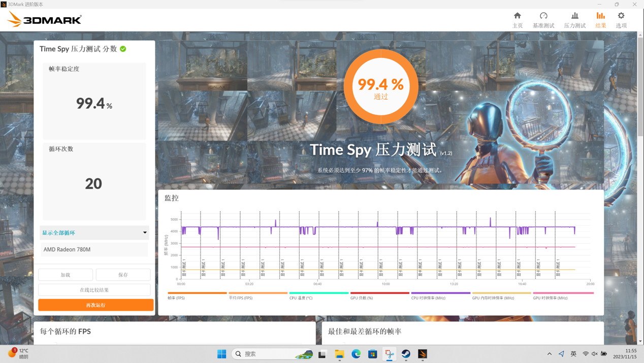The height and width of the screenshot is (363, 644).
Task: Toggle the 平均 FPS legend color bar
Action: (258, 293)
